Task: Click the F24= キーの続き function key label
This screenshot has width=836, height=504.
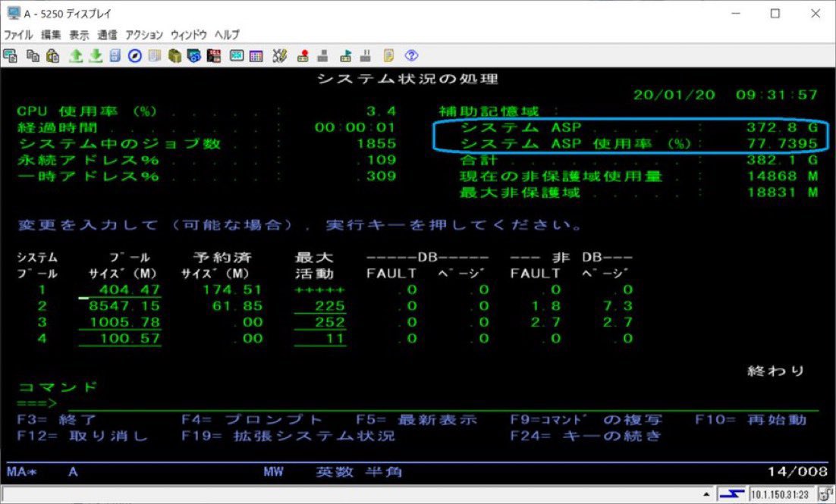Action: pos(586,436)
